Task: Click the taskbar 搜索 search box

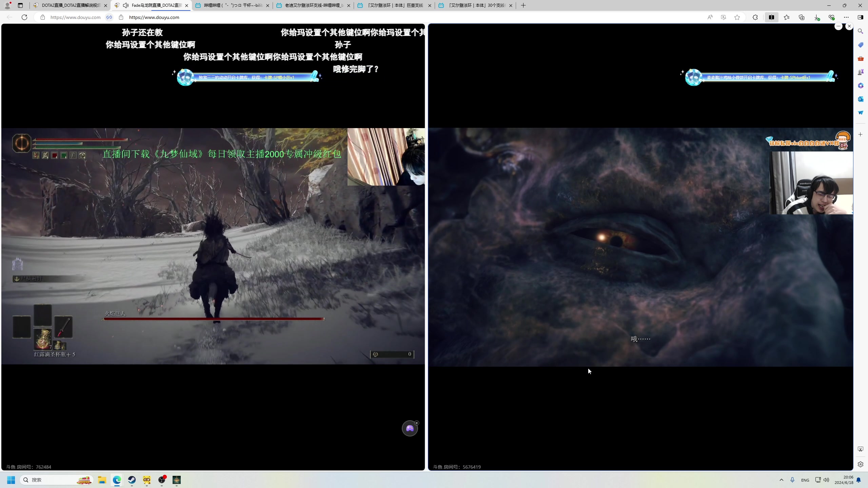Action: pyautogui.click(x=57, y=480)
